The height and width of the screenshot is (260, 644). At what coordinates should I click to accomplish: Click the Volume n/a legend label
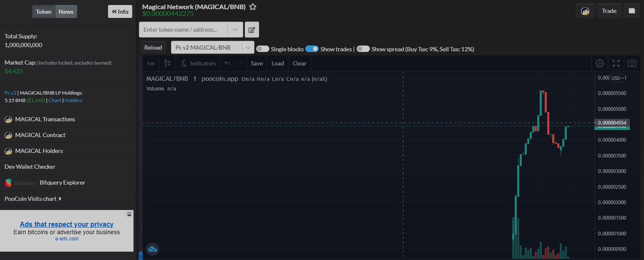tap(161, 88)
